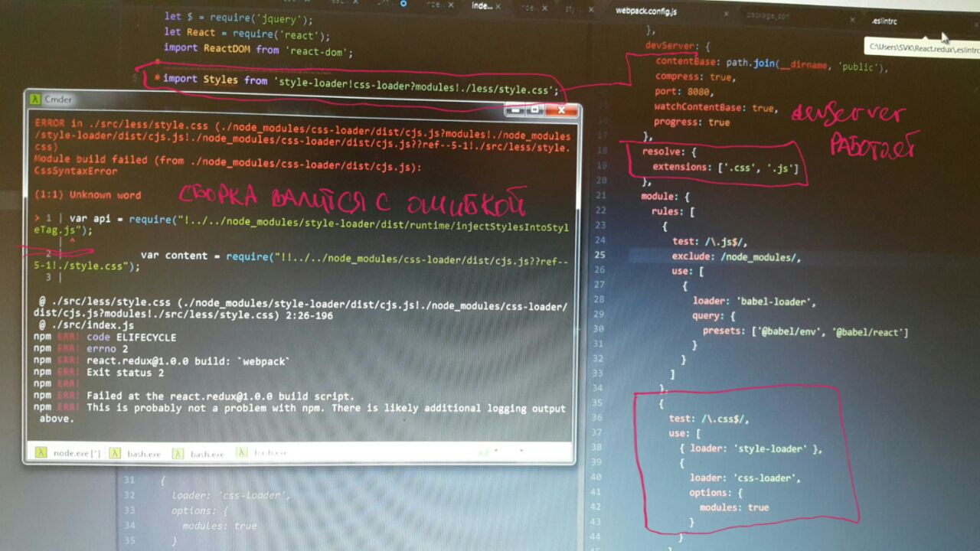The height and width of the screenshot is (551, 980).
Task: Click the 'test: /\.css$/' line 36
Action: [x=708, y=419]
